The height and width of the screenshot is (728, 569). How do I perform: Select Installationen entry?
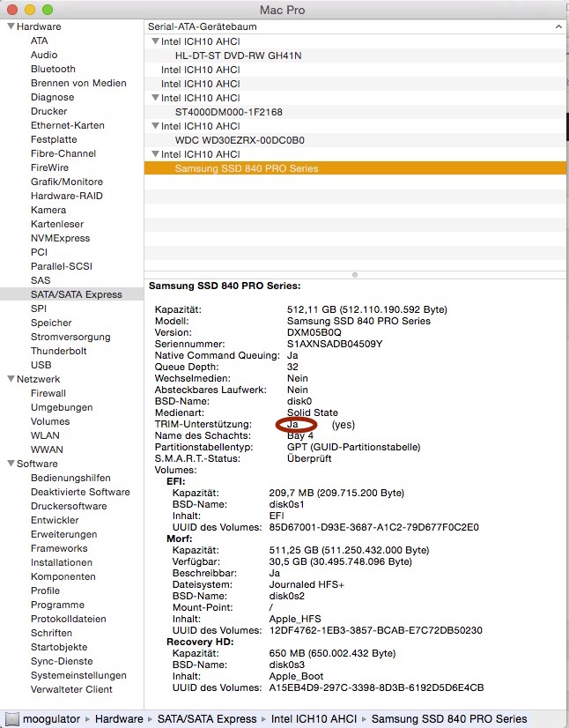tap(62, 562)
